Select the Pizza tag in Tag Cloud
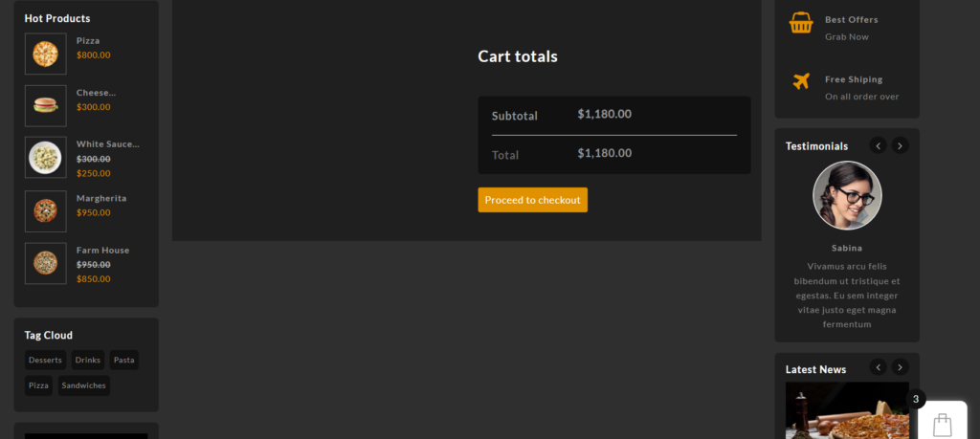The width and height of the screenshot is (980, 439). [38, 385]
